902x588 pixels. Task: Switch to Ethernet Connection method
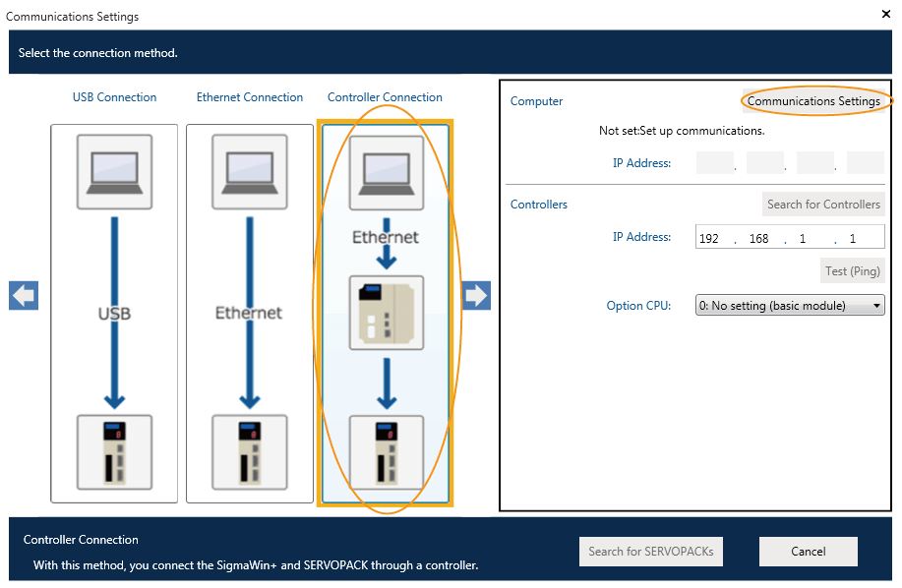[250, 97]
